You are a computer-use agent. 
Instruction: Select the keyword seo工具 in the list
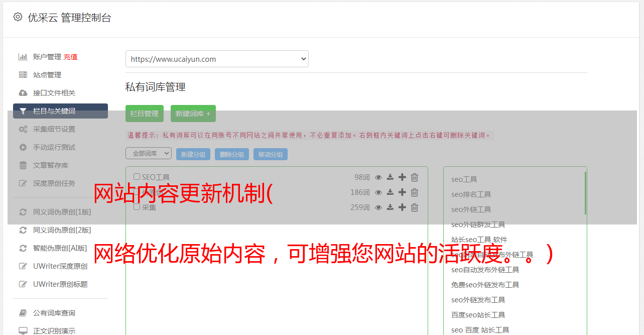pos(464,179)
